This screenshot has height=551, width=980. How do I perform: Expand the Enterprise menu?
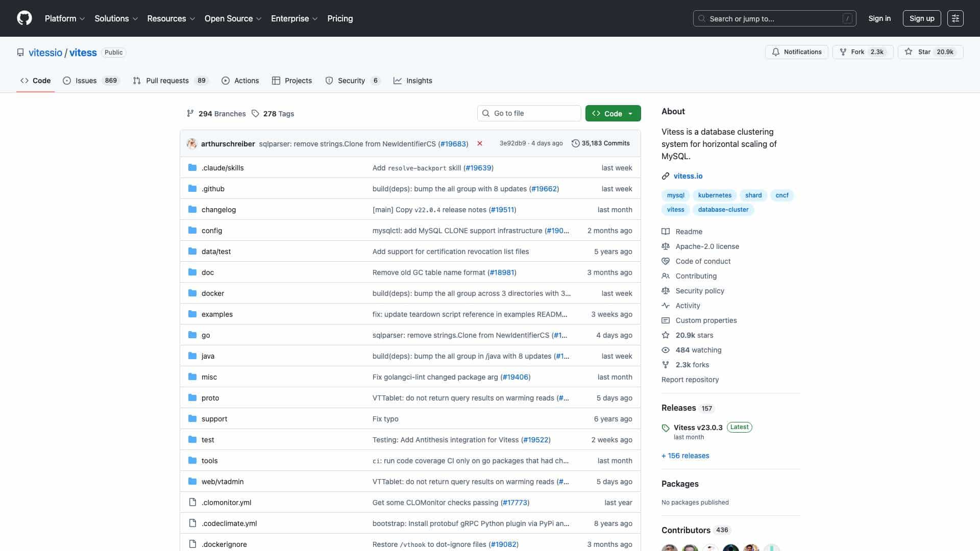[x=295, y=18]
